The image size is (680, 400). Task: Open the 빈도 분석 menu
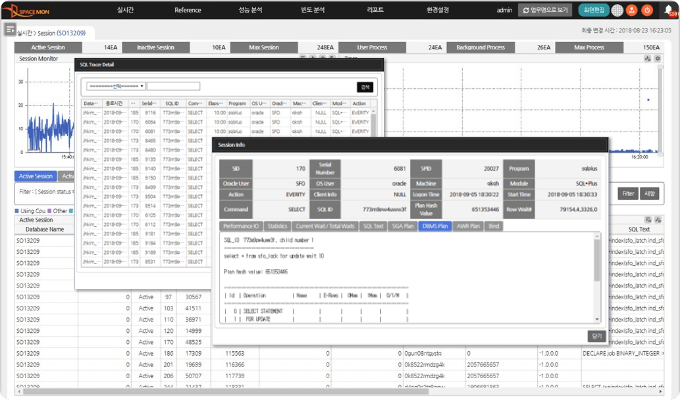[x=313, y=10]
